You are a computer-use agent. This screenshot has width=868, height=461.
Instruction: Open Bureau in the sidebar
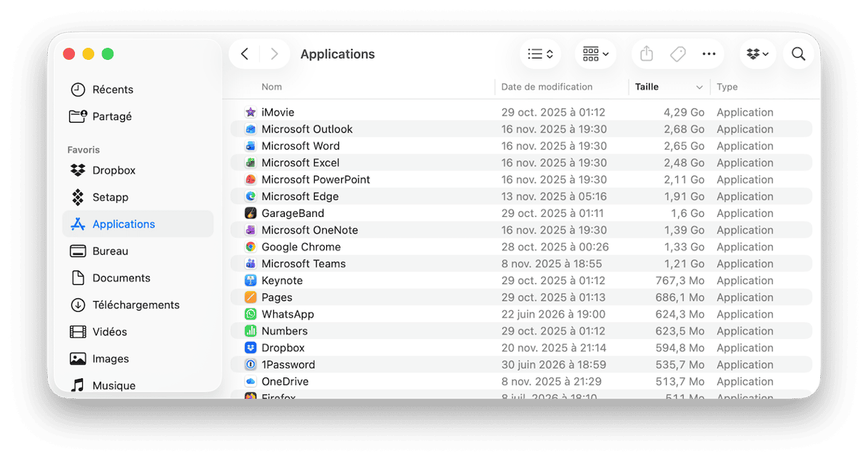click(138, 251)
